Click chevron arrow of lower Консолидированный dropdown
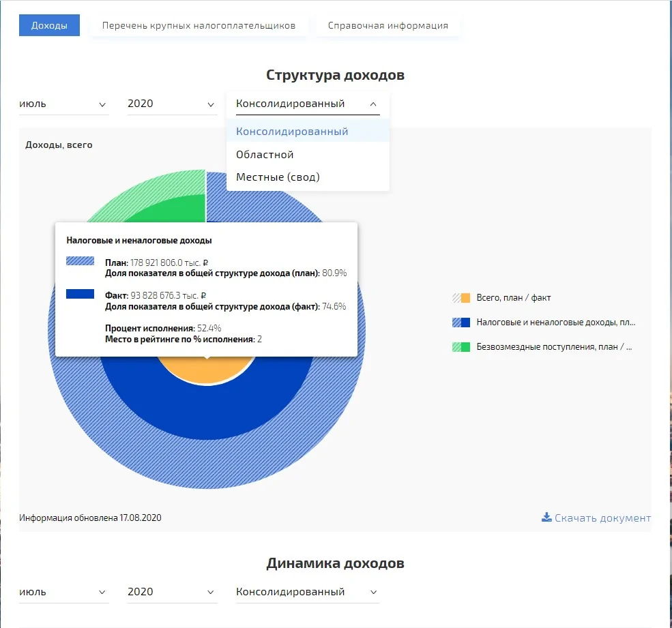Image resolution: width=672 pixels, height=628 pixels. [373, 592]
